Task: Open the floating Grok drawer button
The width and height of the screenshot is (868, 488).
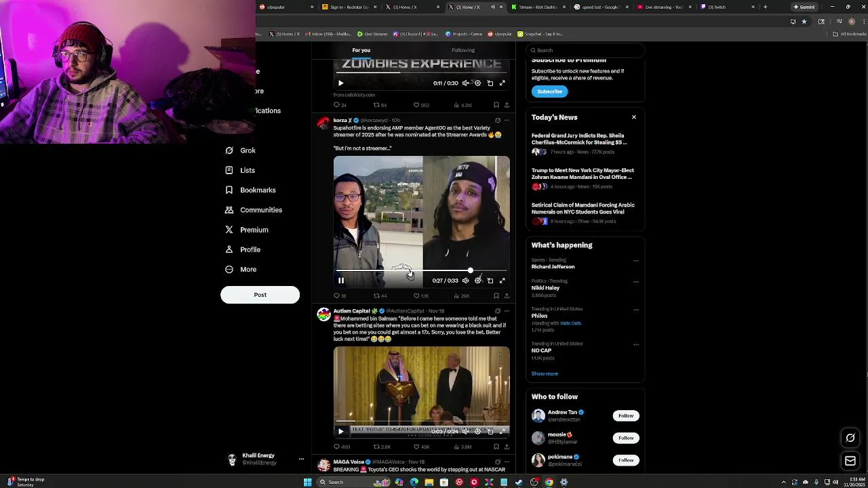Action: 850,438
